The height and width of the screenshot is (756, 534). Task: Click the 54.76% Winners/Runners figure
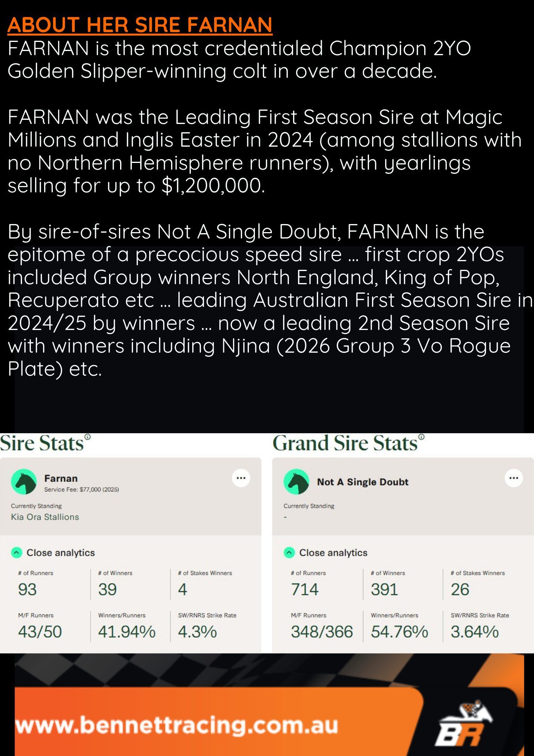(x=399, y=632)
